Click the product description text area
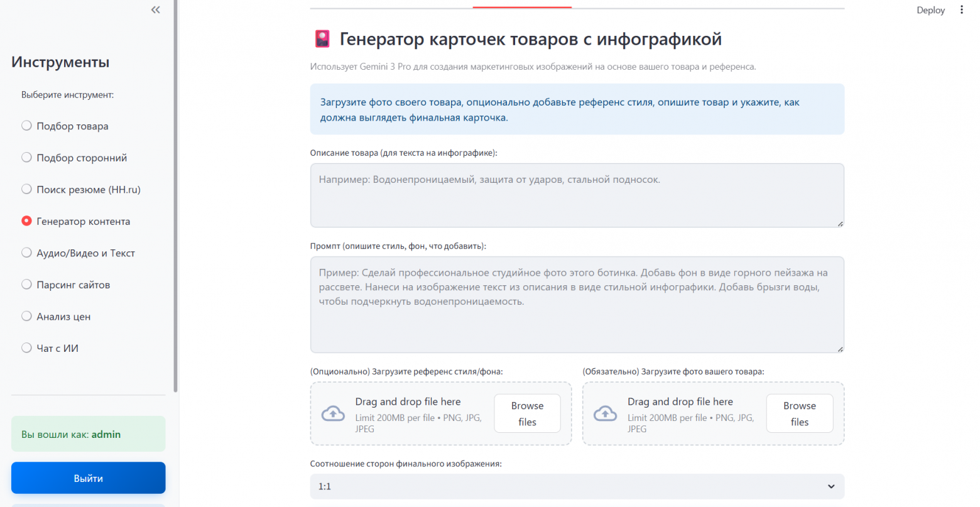This screenshot has width=980, height=507. click(577, 195)
